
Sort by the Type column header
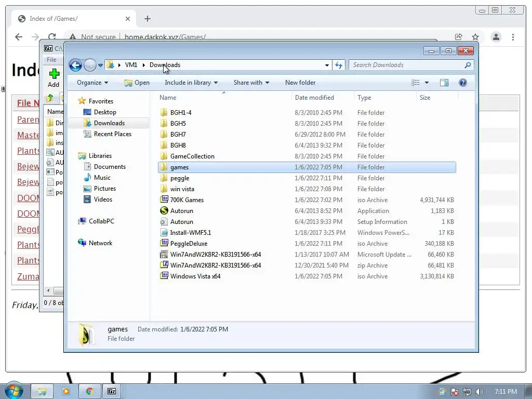[364, 97]
